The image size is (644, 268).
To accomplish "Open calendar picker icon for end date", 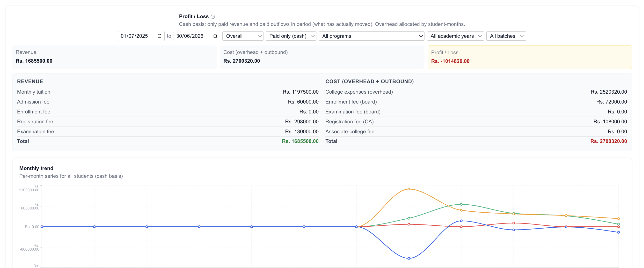I will (215, 36).
